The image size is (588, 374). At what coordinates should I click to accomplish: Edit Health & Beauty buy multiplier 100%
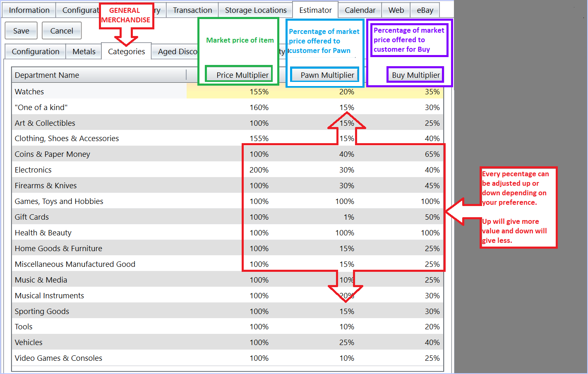(x=430, y=233)
